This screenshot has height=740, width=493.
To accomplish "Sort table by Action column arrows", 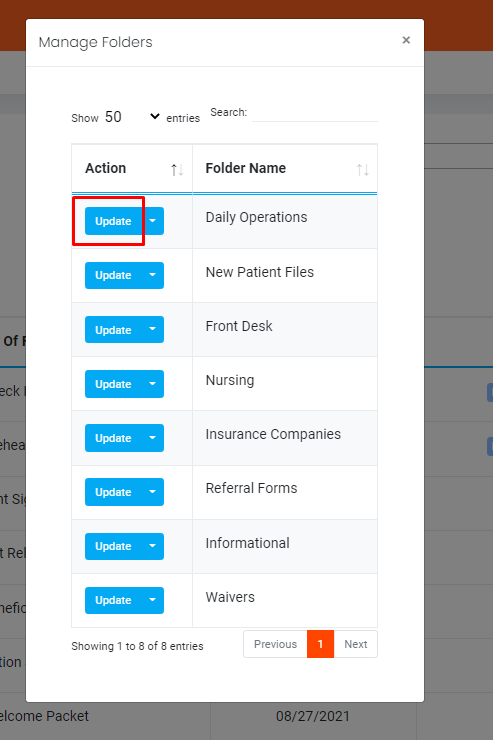I will pyautogui.click(x=177, y=169).
